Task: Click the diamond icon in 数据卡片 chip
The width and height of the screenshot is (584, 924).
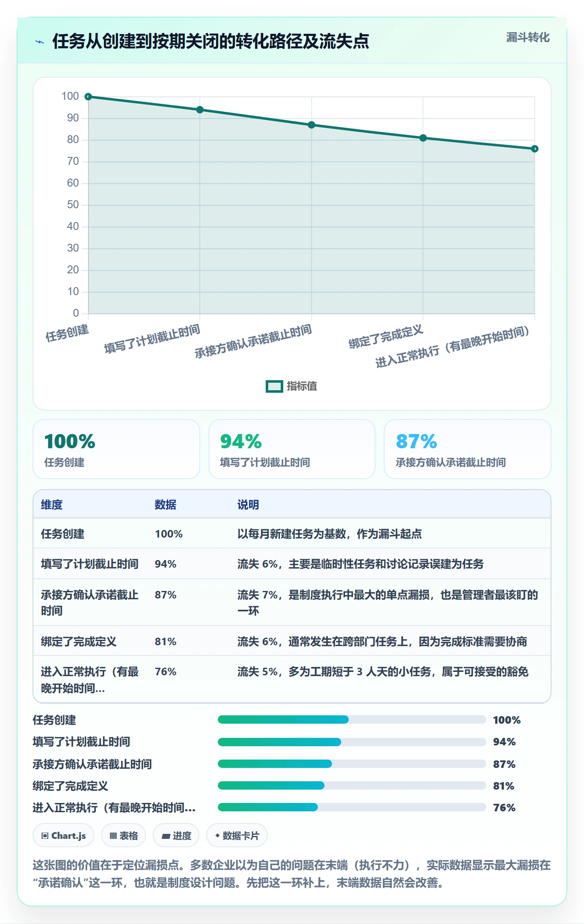Action: pyautogui.click(x=217, y=835)
